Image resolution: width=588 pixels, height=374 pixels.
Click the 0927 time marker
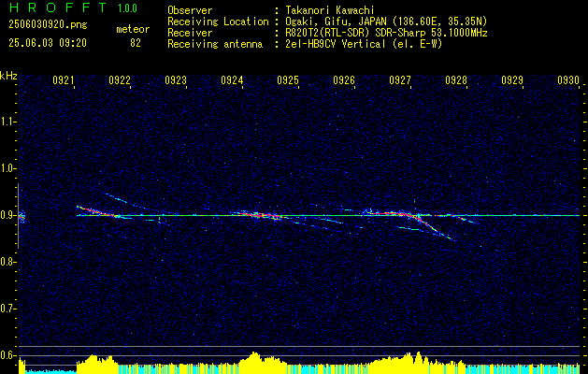400,80
